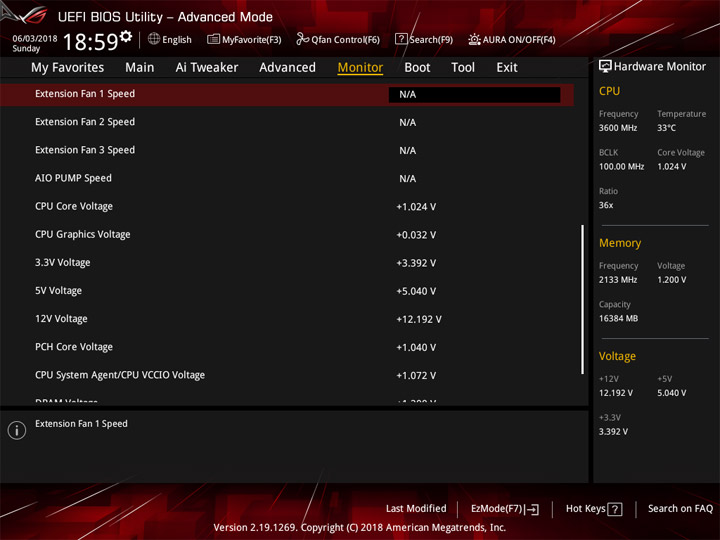Click the Voltage section heading

(617, 356)
